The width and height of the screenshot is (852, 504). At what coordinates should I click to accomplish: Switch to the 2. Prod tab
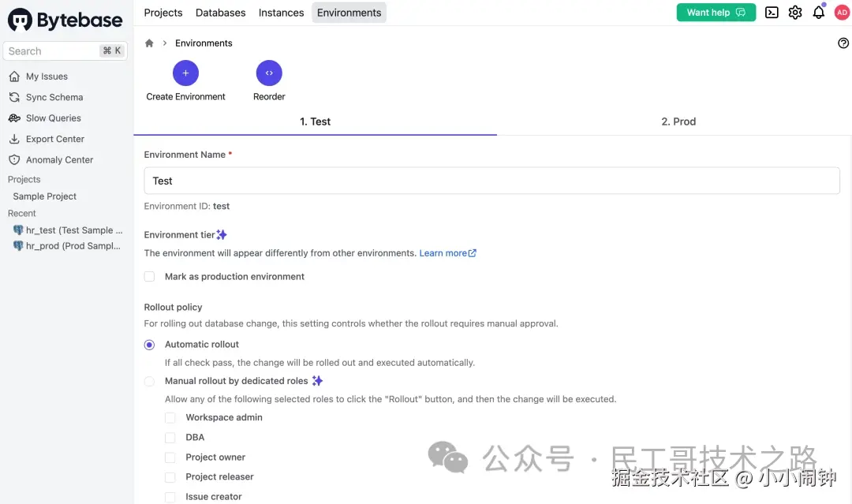(678, 121)
